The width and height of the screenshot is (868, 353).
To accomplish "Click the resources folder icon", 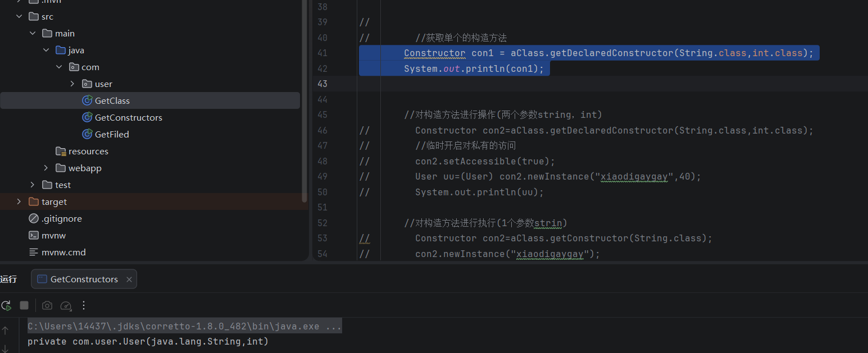I will pos(61,152).
